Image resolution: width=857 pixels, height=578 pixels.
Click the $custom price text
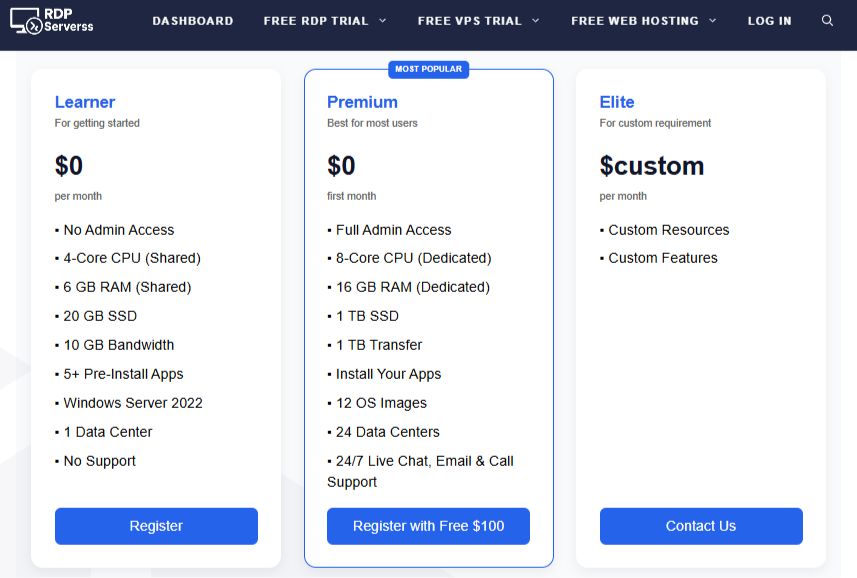651,166
